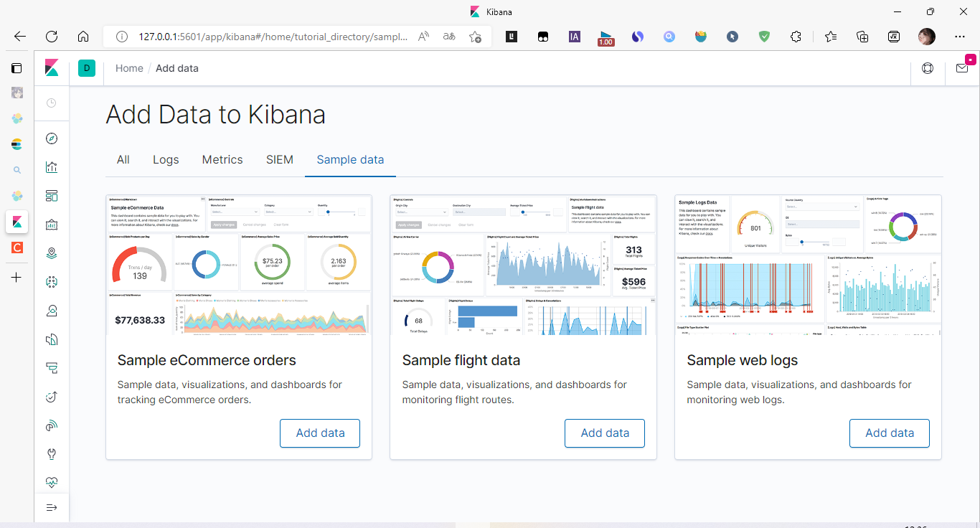Open the Favorites star list icon
This screenshot has height=528, width=980.
click(831, 37)
